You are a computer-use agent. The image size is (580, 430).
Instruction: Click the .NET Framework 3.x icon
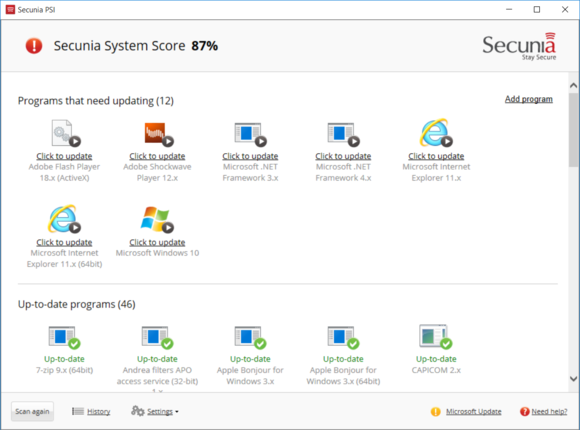coord(251,134)
